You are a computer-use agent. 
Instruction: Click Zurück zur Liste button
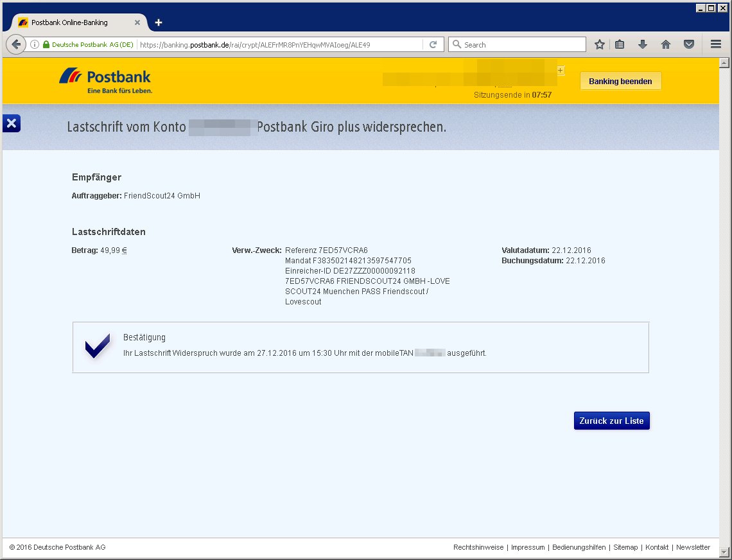pyautogui.click(x=611, y=421)
